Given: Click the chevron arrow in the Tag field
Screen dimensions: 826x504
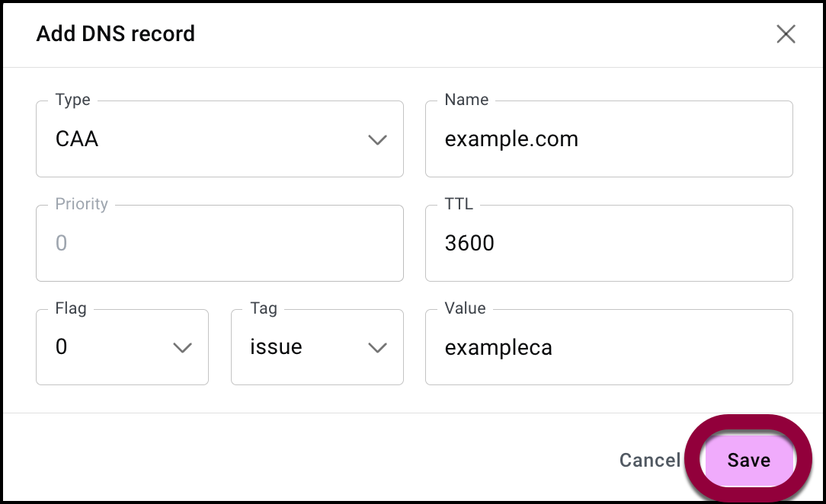Looking at the screenshot, I should pyautogui.click(x=378, y=348).
